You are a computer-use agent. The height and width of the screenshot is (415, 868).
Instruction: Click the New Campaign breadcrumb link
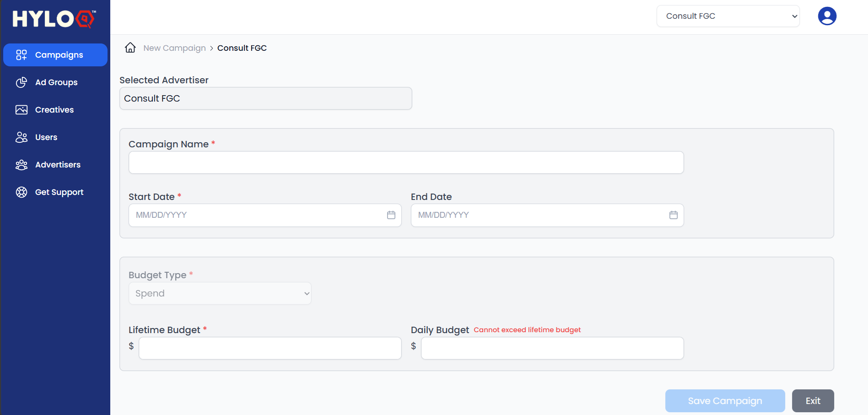[175, 48]
